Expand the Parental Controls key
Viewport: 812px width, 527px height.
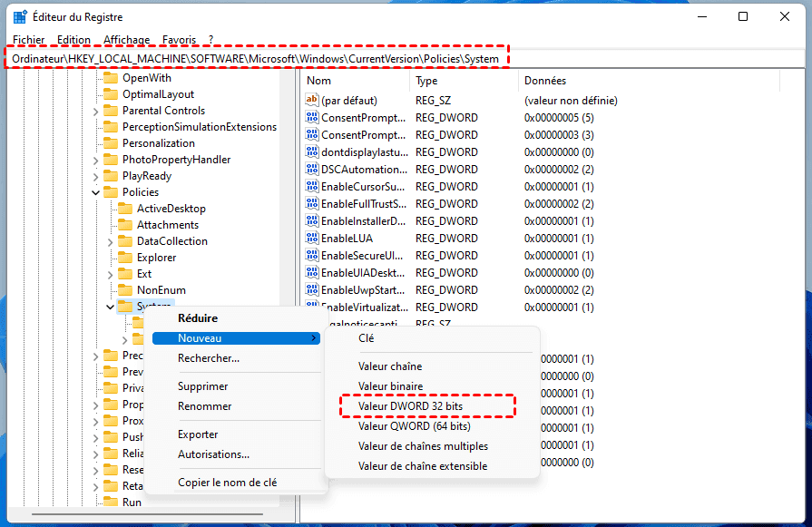96,112
